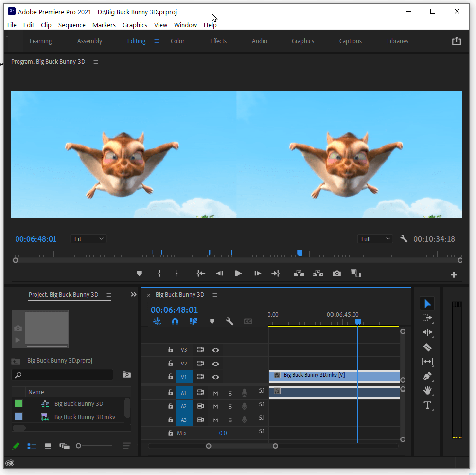
Task: Toggle Snap magnet icon in timeline
Action: tap(175, 321)
